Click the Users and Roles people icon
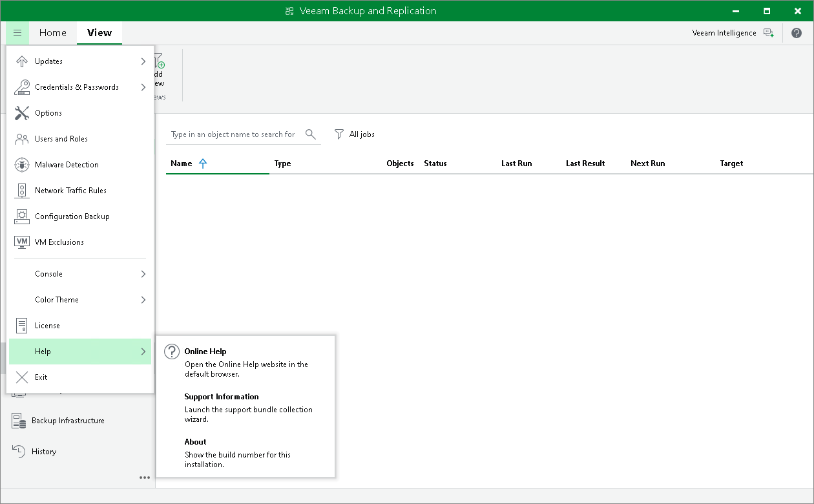This screenshot has height=504, width=814. click(x=22, y=139)
